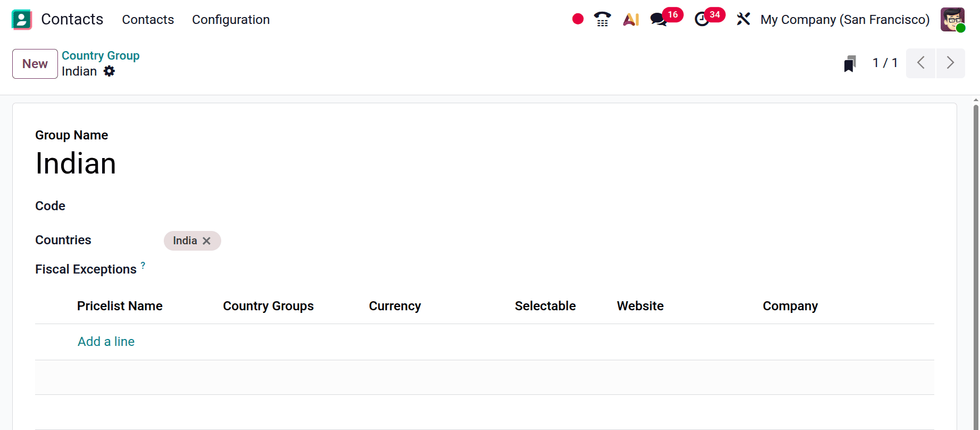This screenshot has height=430, width=980.
Task: Click the Group Name label
Action: [71, 135]
